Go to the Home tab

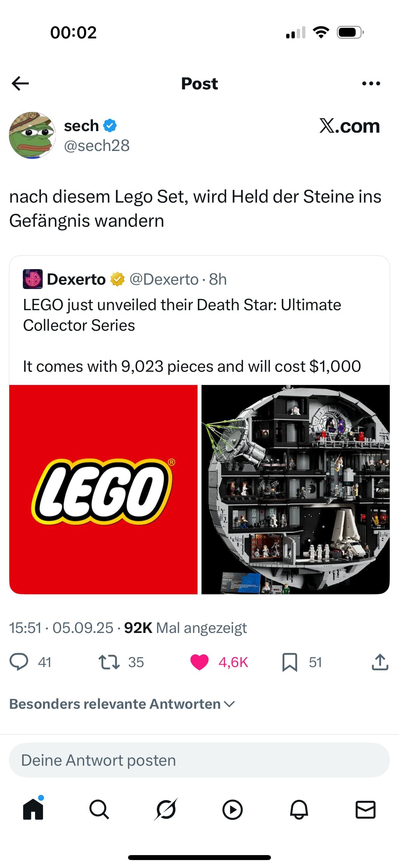[x=33, y=809]
